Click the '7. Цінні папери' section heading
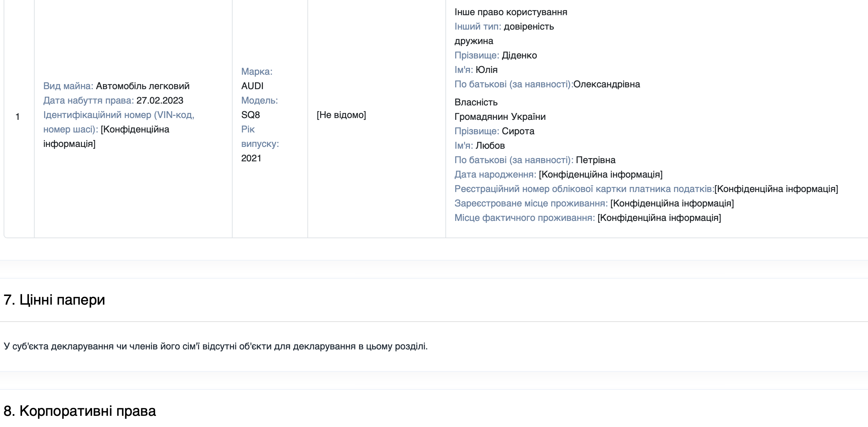Screen dimensions: 868x427 tap(54, 300)
